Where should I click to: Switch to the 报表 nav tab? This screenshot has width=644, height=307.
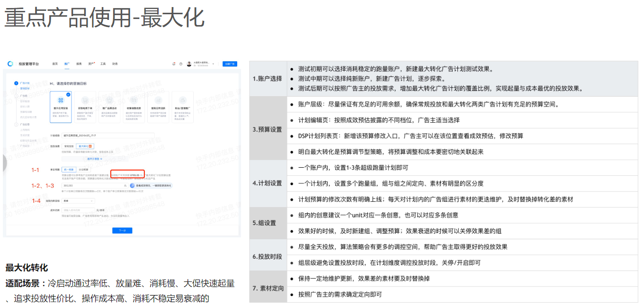79,63
